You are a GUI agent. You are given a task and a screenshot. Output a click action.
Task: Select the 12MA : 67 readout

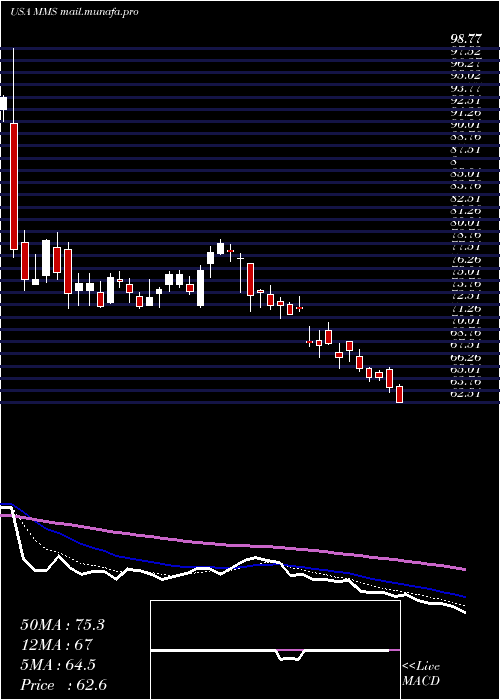(x=56, y=645)
